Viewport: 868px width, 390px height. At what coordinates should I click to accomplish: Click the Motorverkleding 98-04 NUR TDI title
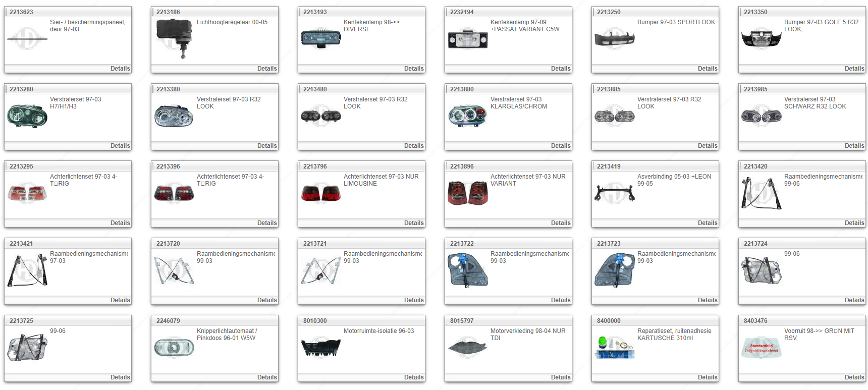point(527,335)
